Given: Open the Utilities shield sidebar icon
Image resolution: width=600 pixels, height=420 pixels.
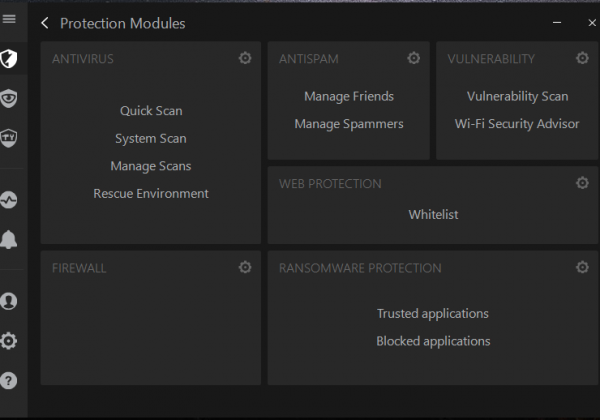Looking at the screenshot, I should coord(8,138).
